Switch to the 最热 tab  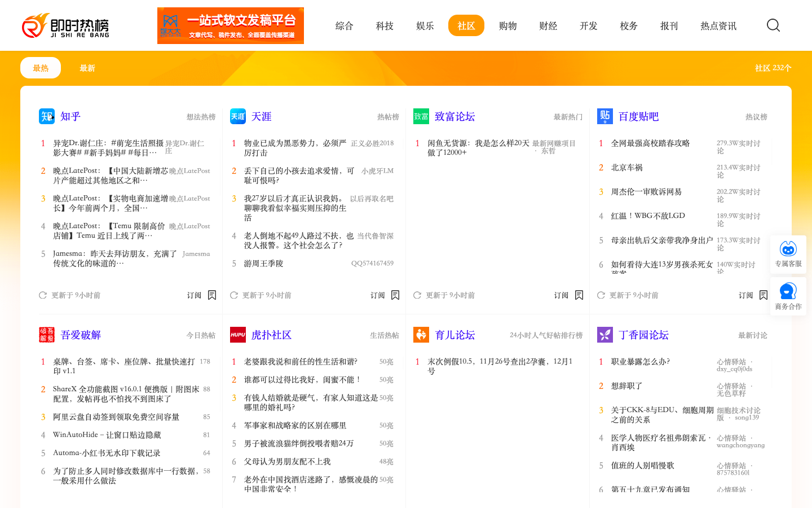click(41, 68)
